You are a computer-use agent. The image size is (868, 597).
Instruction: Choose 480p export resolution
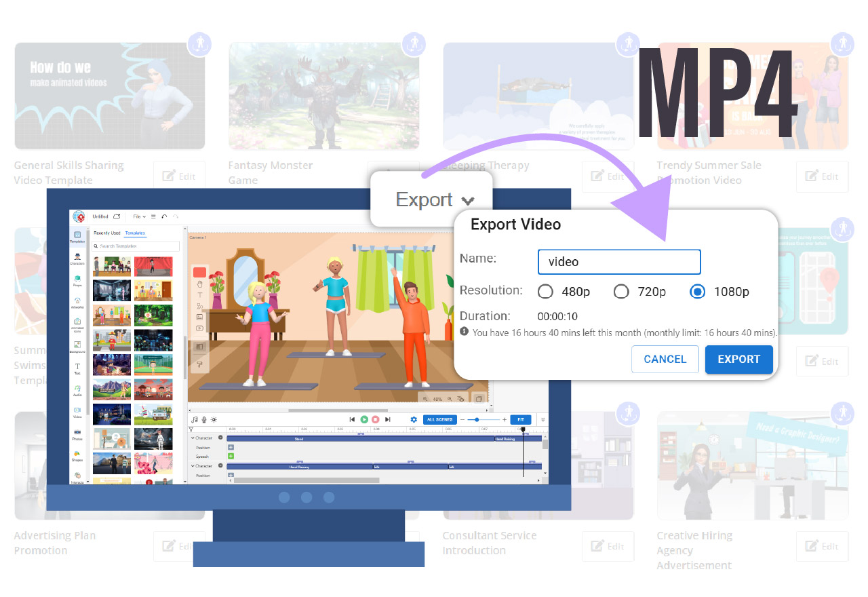[x=545, y=291]
